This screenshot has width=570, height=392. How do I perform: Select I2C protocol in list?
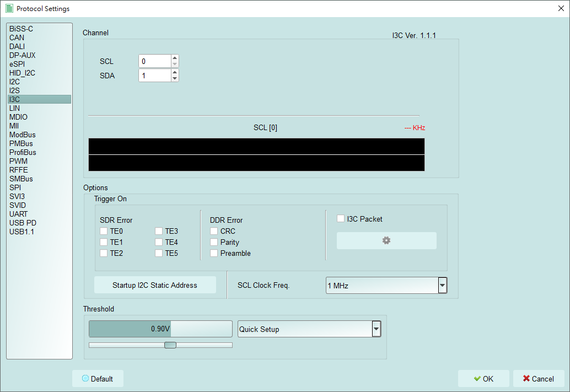coord(39,82)
